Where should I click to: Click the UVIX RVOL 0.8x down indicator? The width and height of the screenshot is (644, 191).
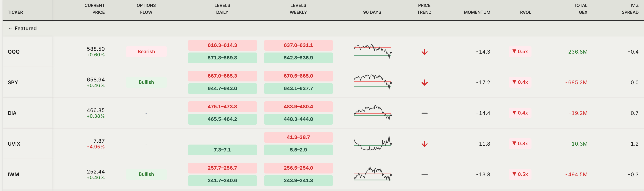[520, 144]
